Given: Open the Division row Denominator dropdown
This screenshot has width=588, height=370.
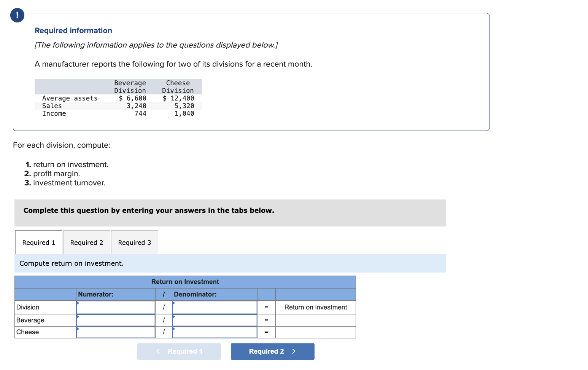Looking at the screenshot, I should coord(215,307).
